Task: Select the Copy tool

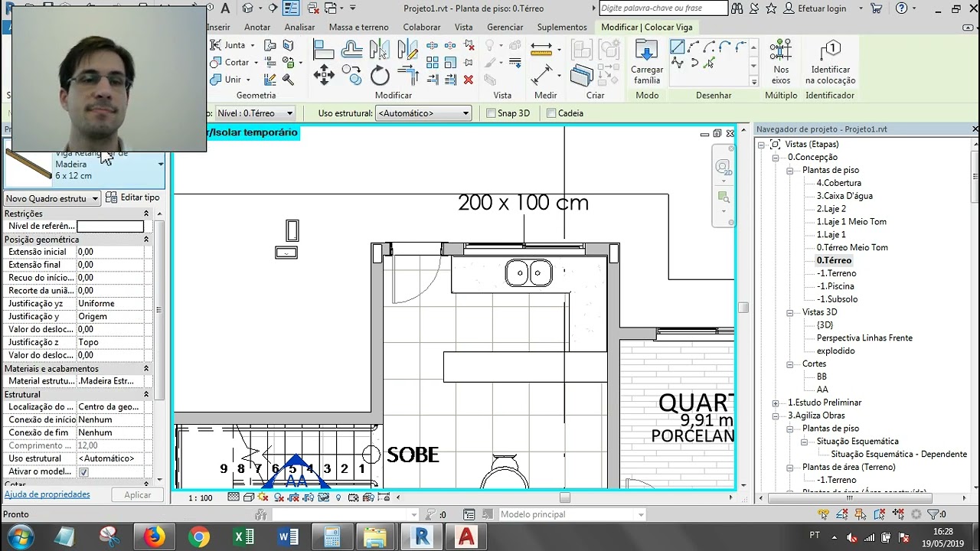Action: (352, 75)
